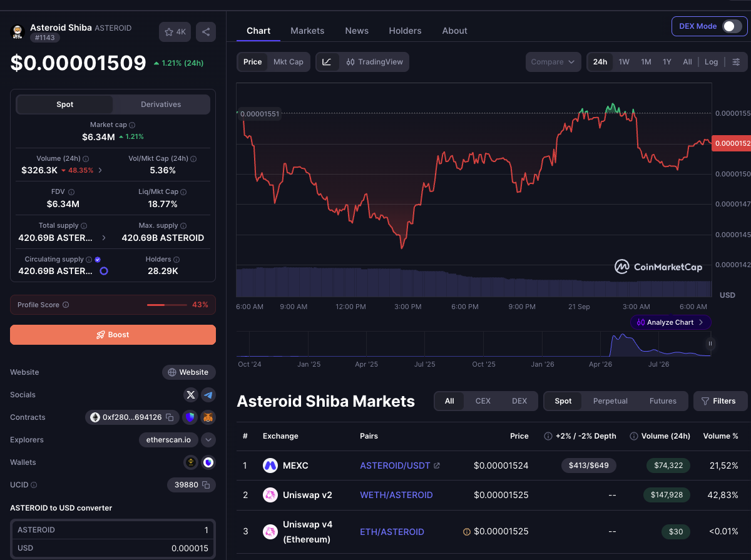Click info icon next to Holders

pos(176,259)
